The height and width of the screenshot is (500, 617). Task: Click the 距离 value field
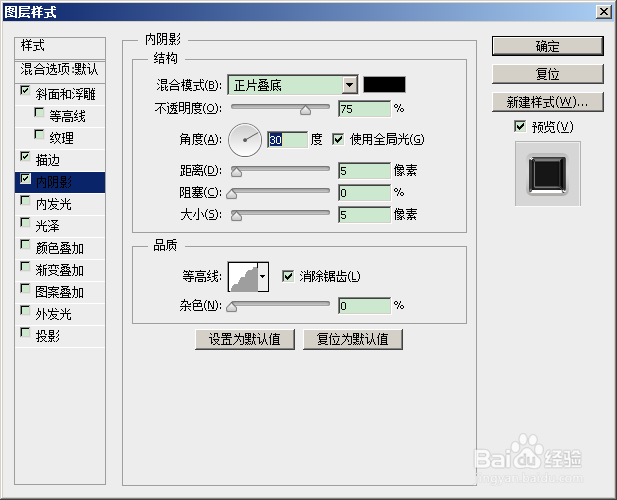coord(364,171)
